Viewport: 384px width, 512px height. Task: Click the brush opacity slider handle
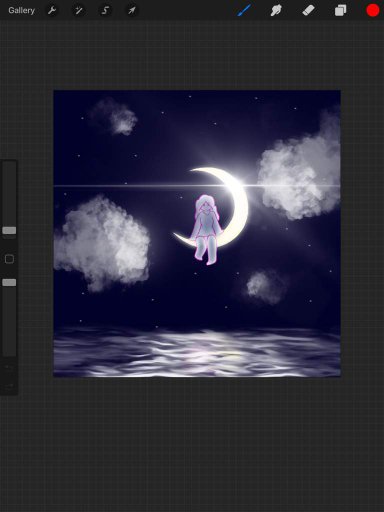pos(9,283)
